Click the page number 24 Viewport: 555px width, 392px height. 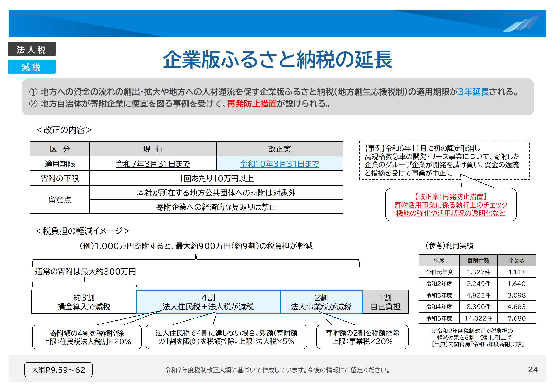click(x=533, y=369)
